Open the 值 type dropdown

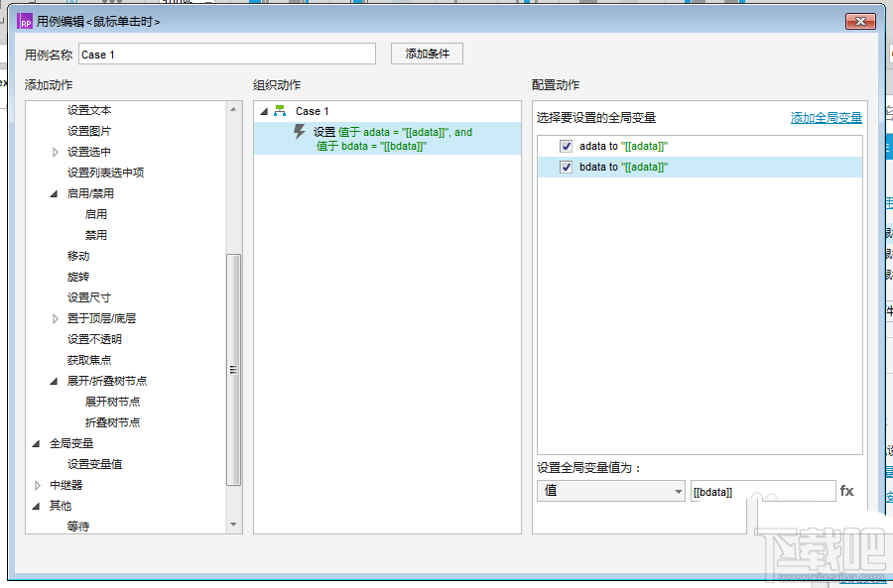point(610,491)
